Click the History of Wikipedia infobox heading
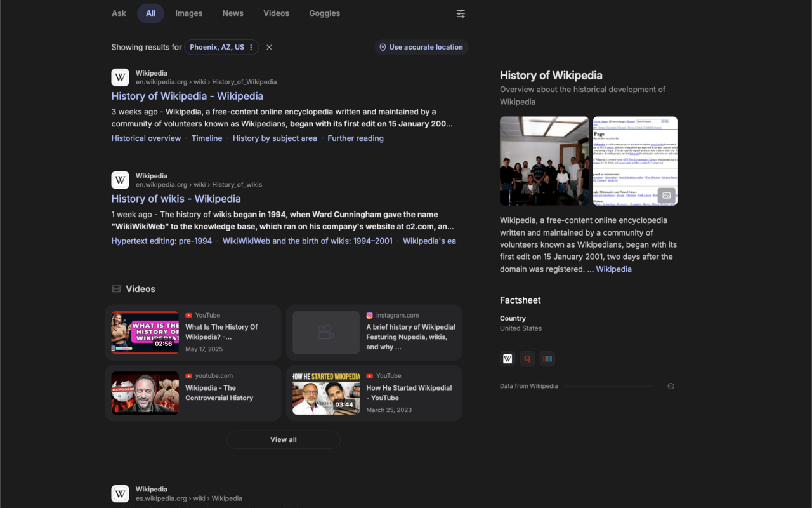812x508 pixels. (x=551, y=76)
